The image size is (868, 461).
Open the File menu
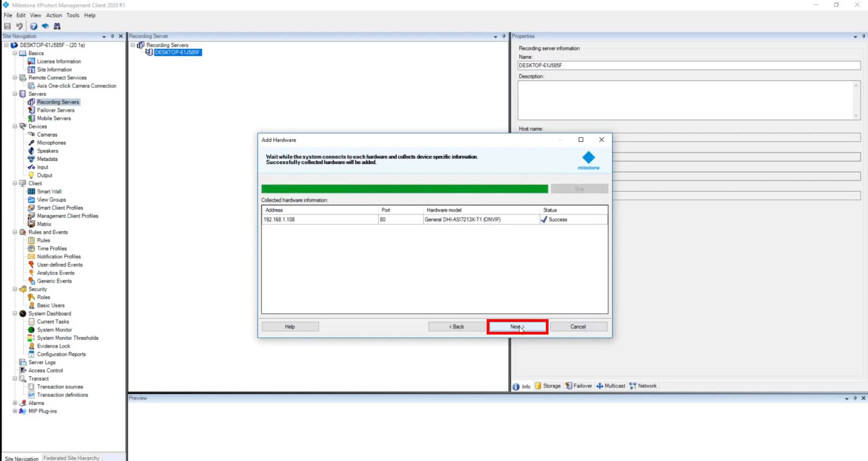[8, 15]
